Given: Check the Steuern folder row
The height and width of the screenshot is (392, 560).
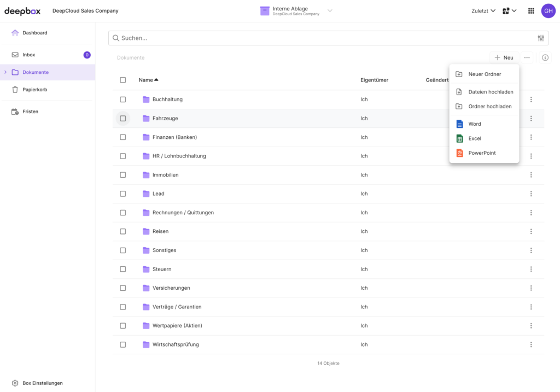Looking at the screenshot, I should tap(123, 269).
